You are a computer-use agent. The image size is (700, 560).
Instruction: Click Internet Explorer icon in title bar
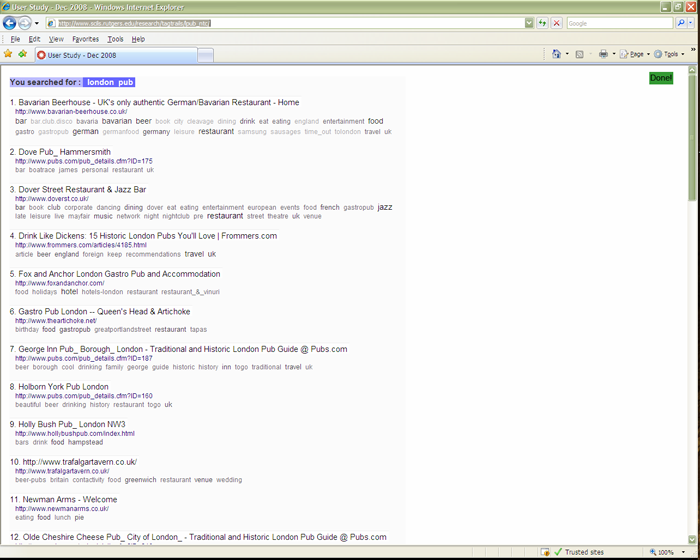point(6,7)
